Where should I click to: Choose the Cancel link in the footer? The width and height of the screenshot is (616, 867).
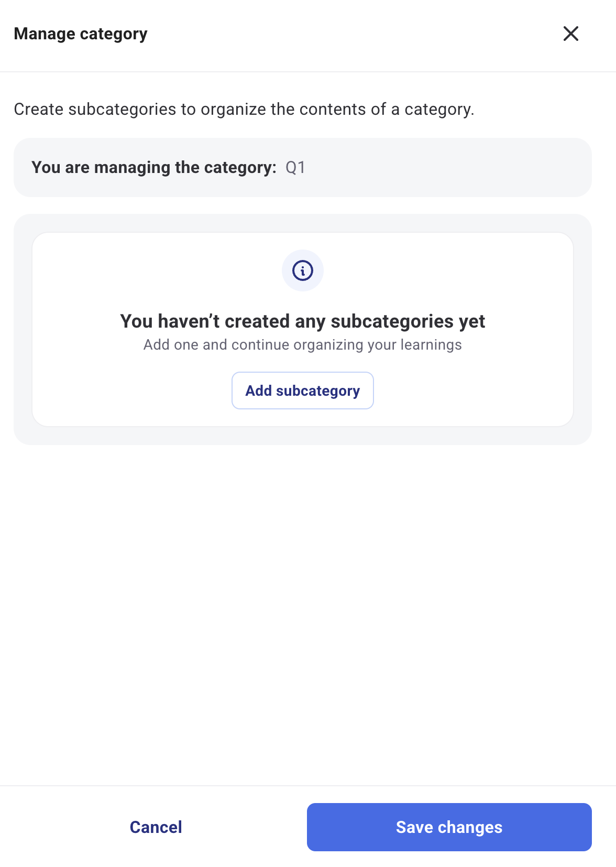tap(156, 827)
